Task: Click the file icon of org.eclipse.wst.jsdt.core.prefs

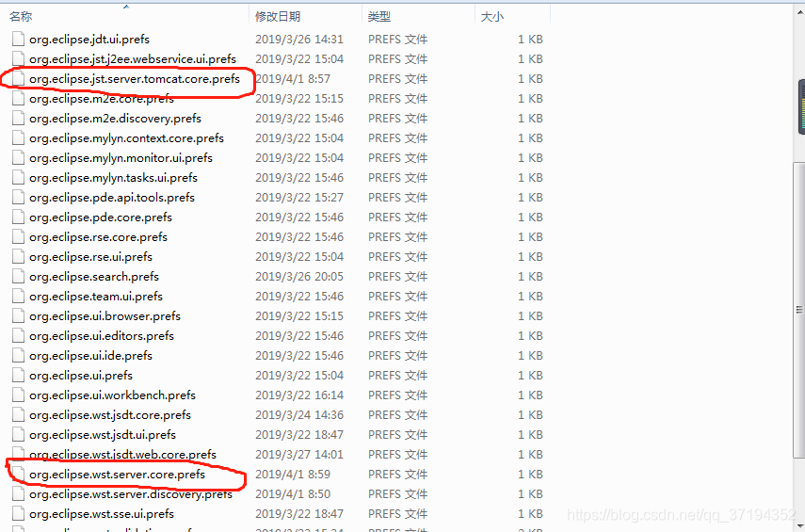Action: 18,415
